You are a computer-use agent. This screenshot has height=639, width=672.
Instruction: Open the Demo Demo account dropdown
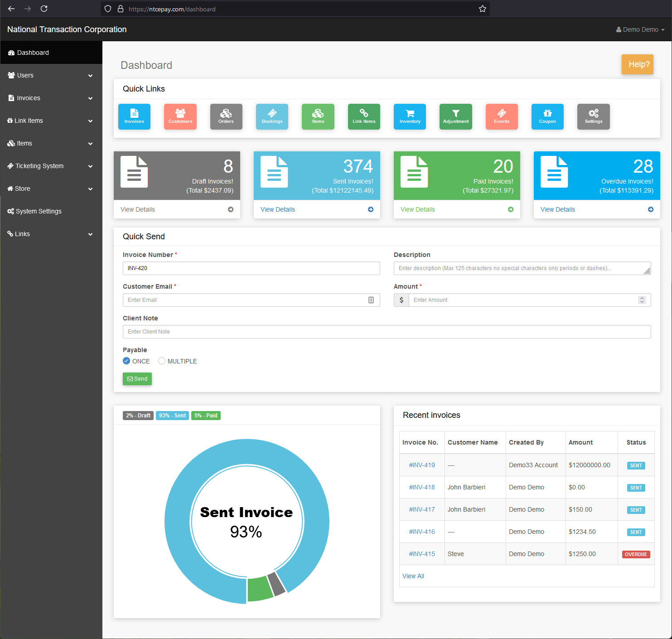click(640, 29)
